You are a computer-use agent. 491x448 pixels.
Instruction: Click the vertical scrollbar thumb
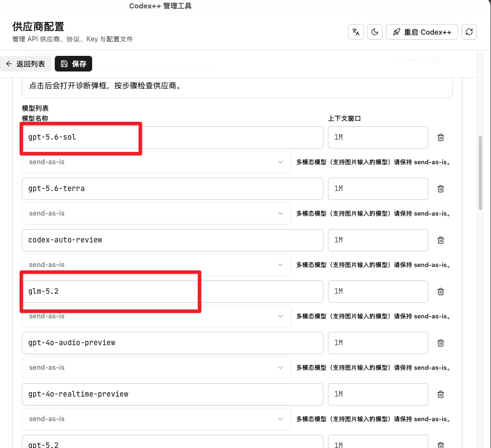[x=480, y=173]
